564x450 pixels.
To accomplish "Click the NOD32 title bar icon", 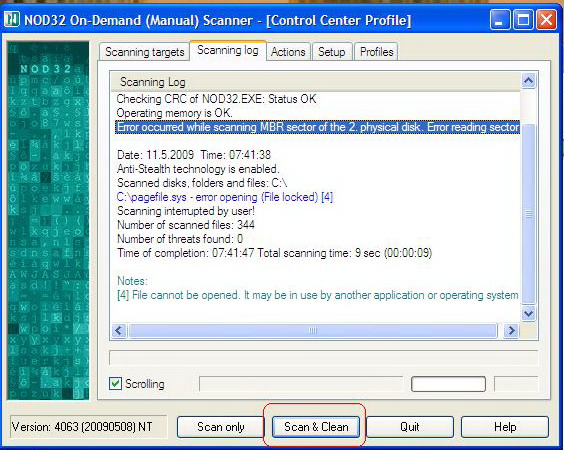I will (x=12, y=19).
